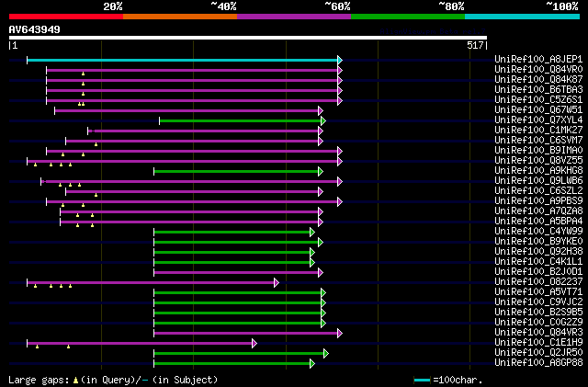The image size is (588, 387).
Task: Click the red 20% legend color segment
Action: coord(66,17)
